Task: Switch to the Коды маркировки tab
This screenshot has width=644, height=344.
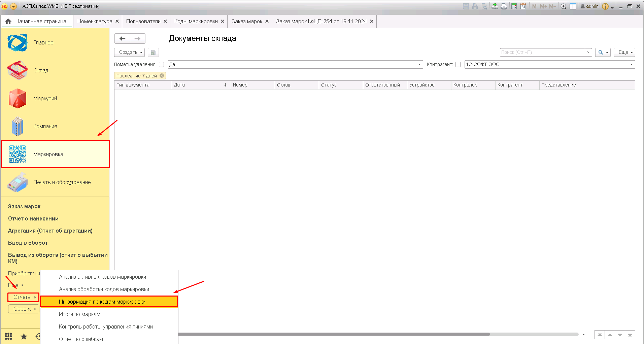Action: [196, 21]
